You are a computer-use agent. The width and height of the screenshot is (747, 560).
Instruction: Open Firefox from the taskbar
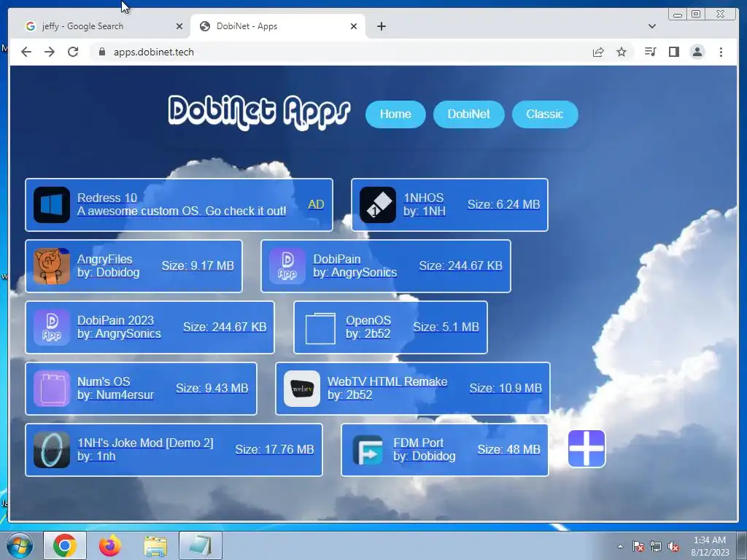click(x=109, y=545)
